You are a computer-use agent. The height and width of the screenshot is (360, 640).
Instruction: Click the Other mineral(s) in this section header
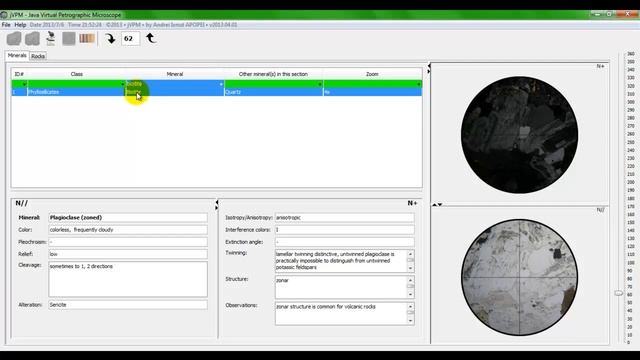[x=273, y=74]
